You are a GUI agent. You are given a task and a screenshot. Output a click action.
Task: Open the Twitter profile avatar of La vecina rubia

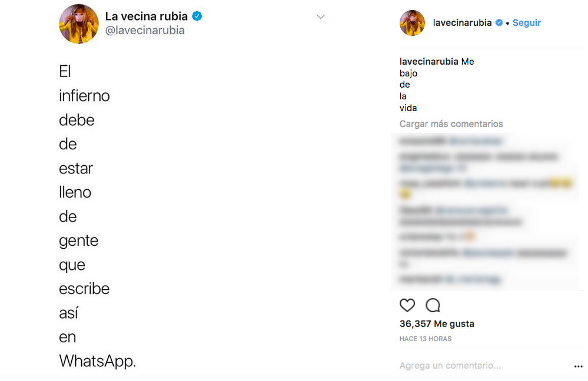point(78,24)
